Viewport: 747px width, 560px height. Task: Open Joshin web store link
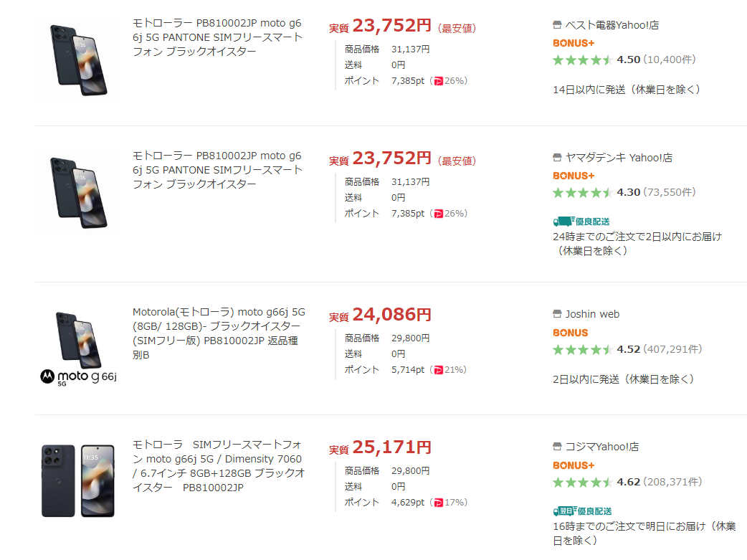(592, 314)
